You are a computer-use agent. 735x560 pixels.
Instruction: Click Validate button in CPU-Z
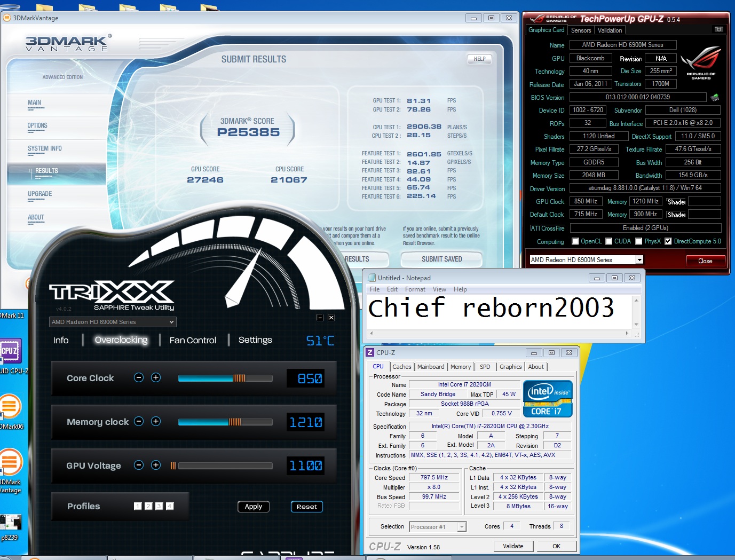[x=513, y=546]
